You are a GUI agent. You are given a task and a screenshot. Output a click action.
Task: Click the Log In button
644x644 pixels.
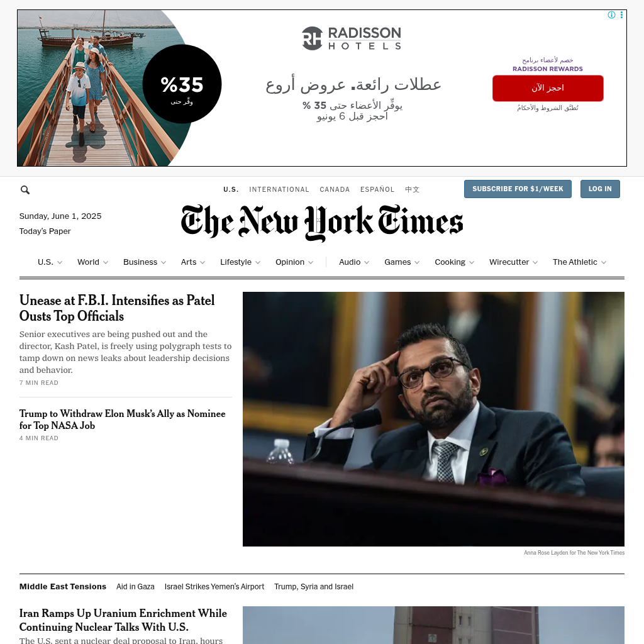point(600,189)
